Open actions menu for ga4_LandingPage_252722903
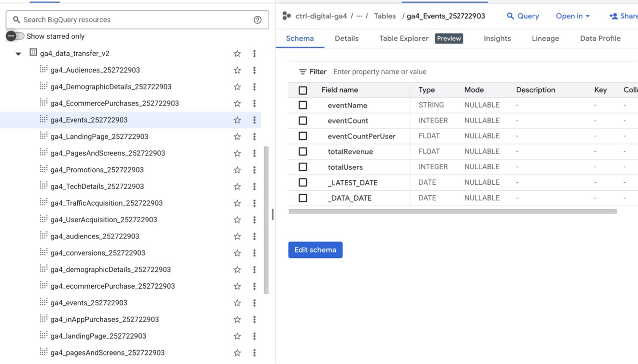This screenshot has width=638, height=364. pyautogui.click(x=254, y=136)
